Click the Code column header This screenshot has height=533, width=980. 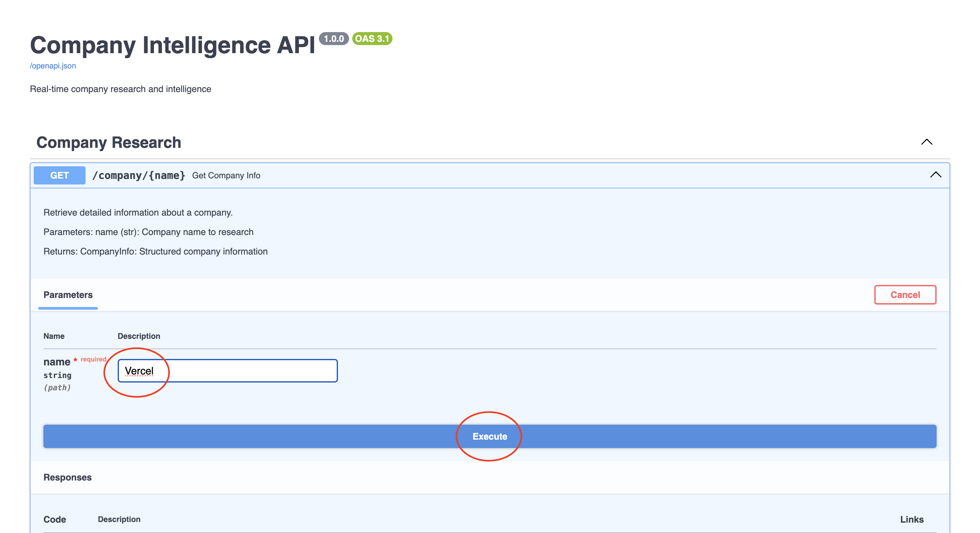pos(55,519)
